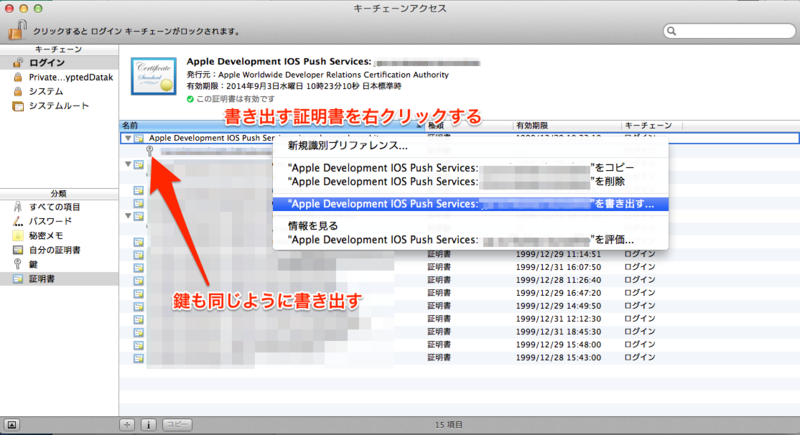
Task: Sort list by キーチェーン column header
Action: [652, 125]
